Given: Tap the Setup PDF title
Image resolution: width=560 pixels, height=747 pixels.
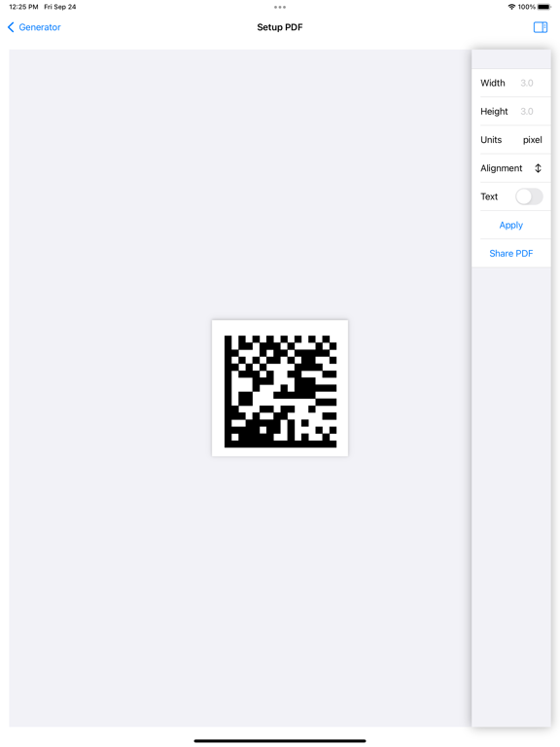Looking at the screenshot, I should (x=280, y=27).
